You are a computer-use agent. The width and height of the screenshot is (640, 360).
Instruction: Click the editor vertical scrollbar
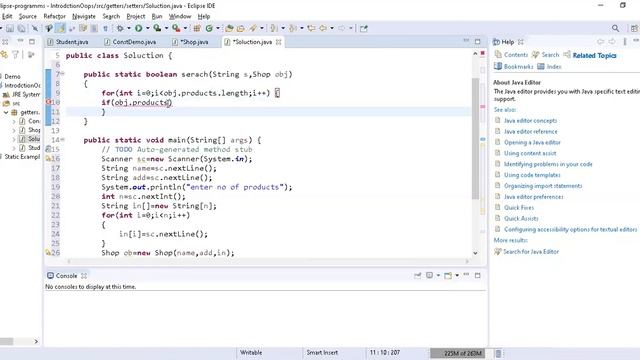[476, 139]
